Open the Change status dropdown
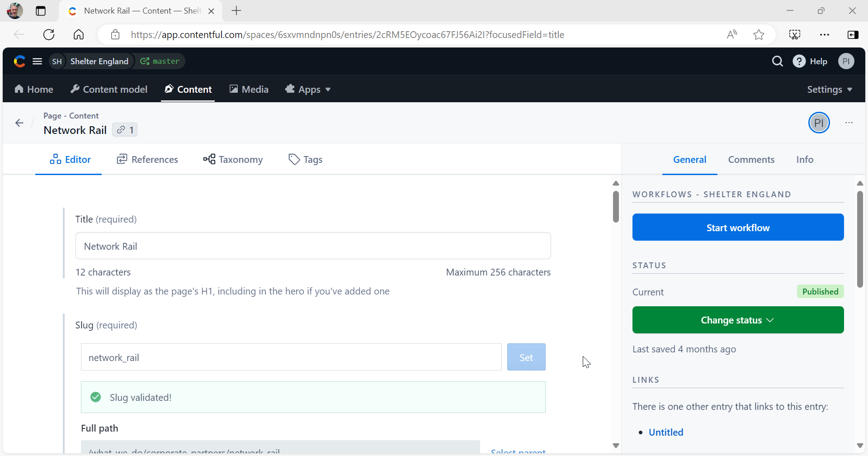Viewport: 868px width, 456px height. click(x=738, y=320)
